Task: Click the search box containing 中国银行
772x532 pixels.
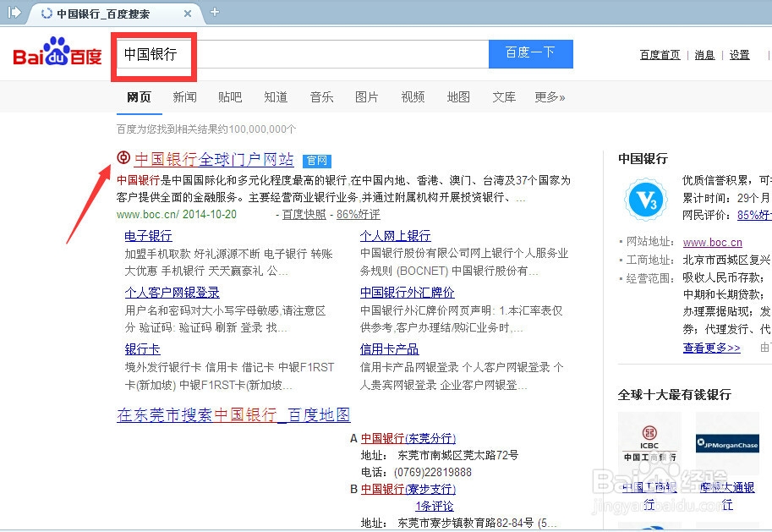Action: 303,54
